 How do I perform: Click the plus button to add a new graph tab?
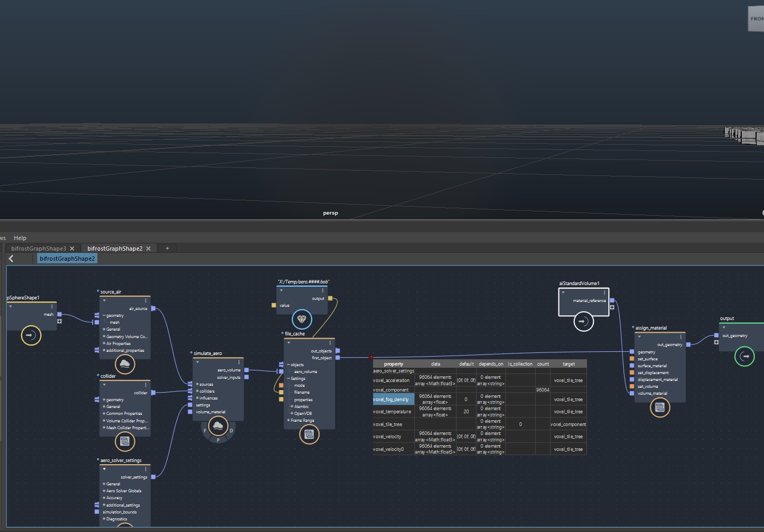click(x=167, y=248)
